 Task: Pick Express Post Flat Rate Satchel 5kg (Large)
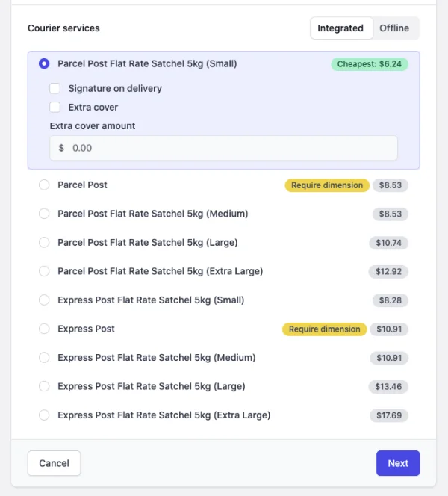click(44, 386)
